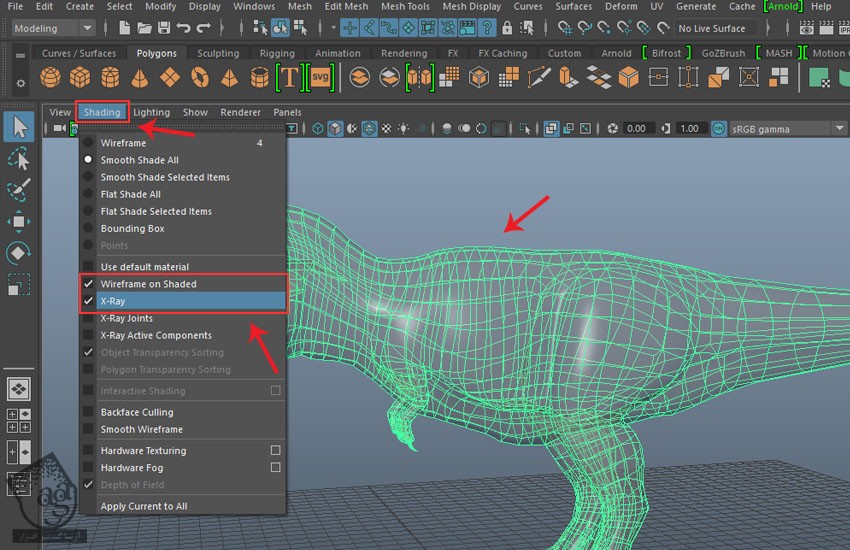Choose the Paint Selection tool
The height and width of the screenshot is (550, 850).
pos(18,189)
